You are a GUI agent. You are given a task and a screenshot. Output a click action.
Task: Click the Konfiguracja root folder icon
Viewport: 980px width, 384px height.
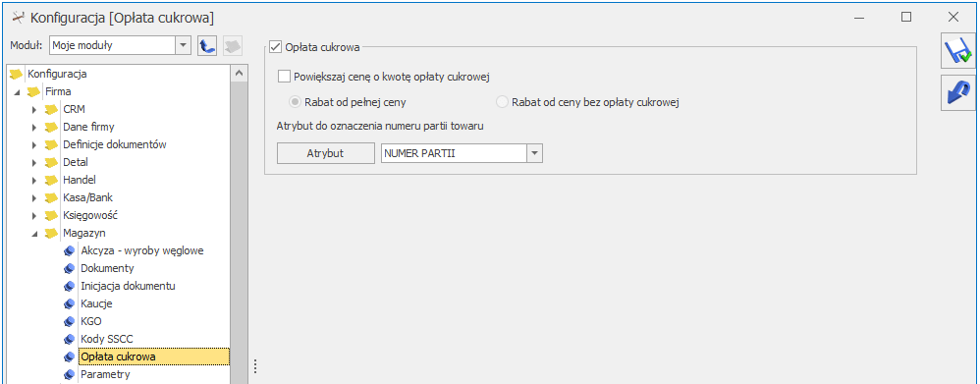17,74
